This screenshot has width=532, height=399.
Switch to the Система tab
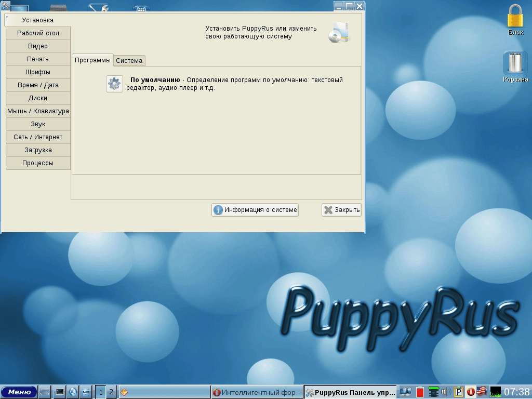point(129,61)
